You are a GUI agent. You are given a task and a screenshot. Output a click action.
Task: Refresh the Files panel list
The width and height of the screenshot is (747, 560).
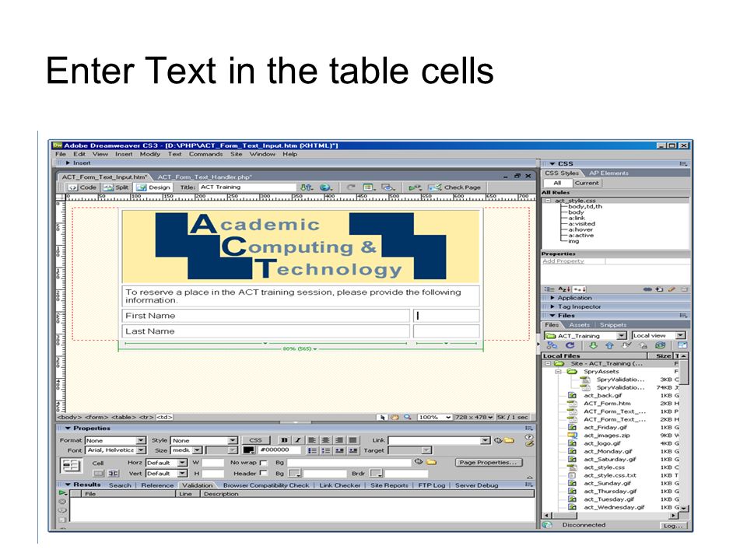[x=570, y=345]
